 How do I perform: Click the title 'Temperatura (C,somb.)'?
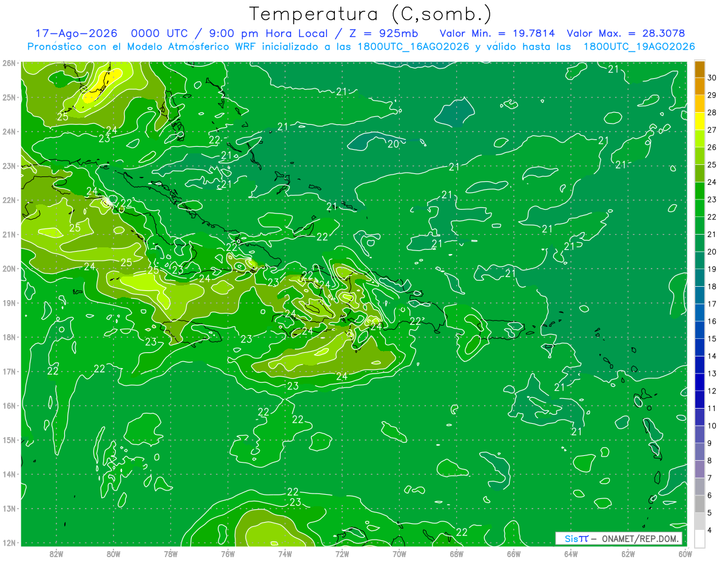pos(371,14)
